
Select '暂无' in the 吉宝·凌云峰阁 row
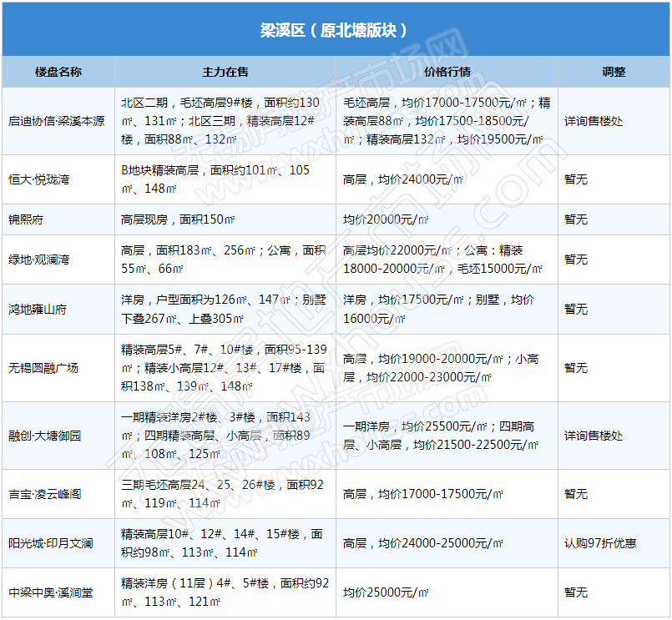point(576,494)
